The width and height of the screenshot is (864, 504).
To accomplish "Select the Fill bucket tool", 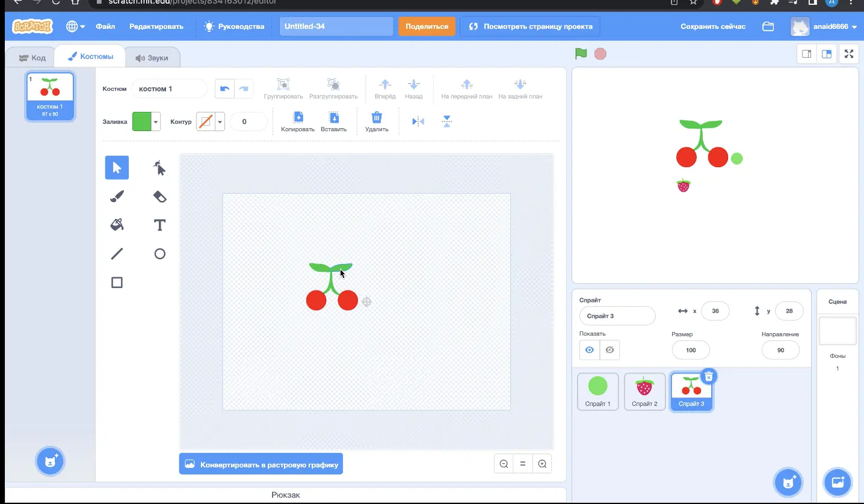I will (117, 225).
